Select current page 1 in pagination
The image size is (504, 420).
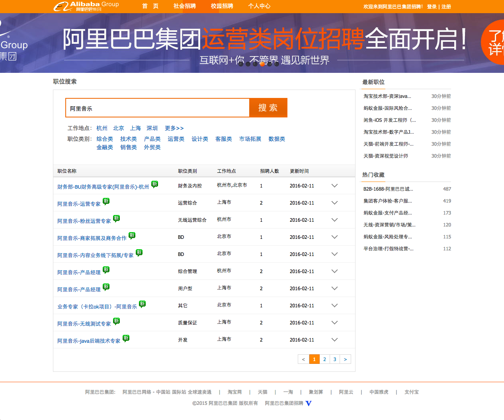(314, 359)
